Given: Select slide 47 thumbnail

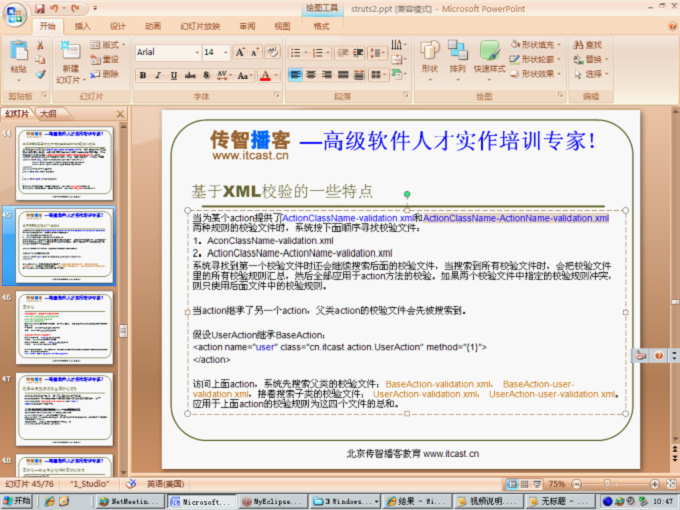Looking at the screenshot, I should point(65,409).
